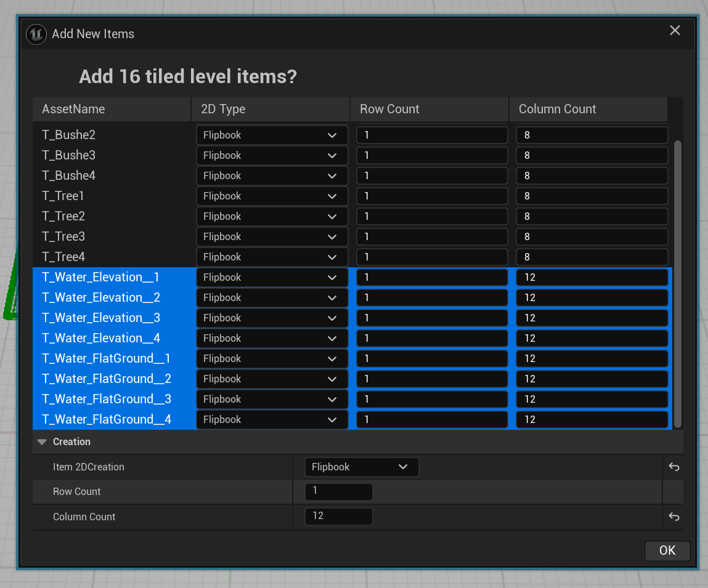This screenshot has width=708, height=588.
Task: Click the vertical scrollbar of the list
Action: 677,283
